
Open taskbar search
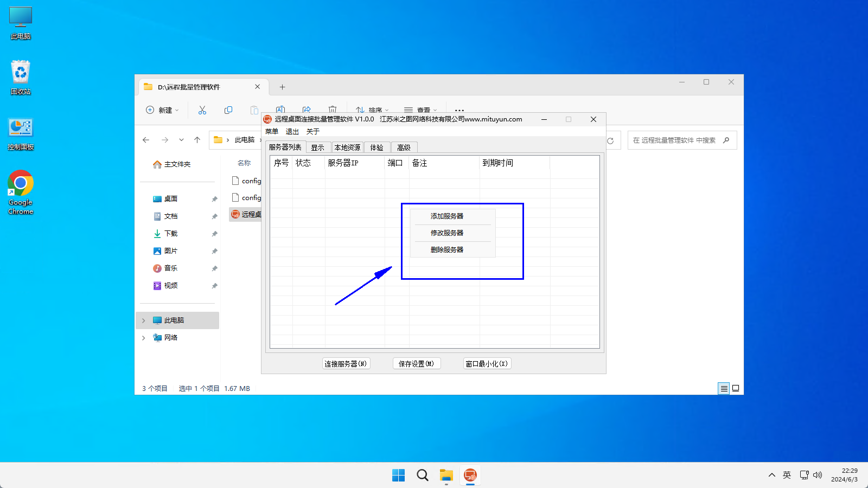point(423,476)
